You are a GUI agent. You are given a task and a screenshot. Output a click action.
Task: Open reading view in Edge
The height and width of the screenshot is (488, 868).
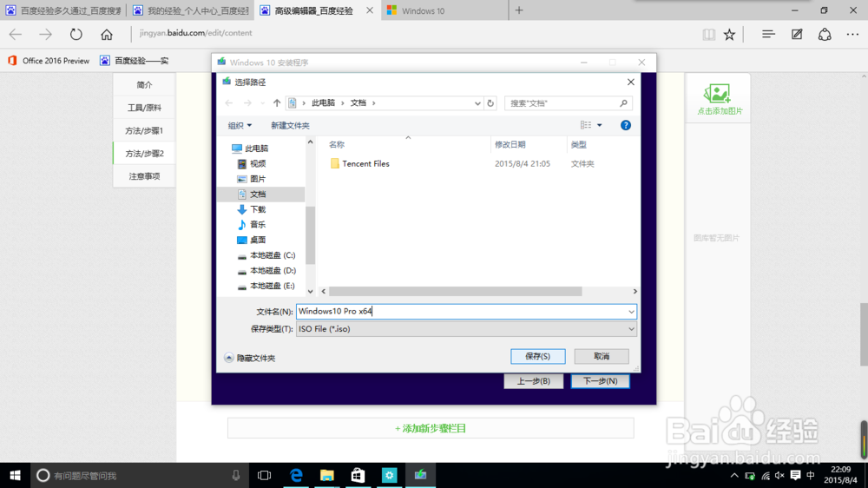point(708,35)
